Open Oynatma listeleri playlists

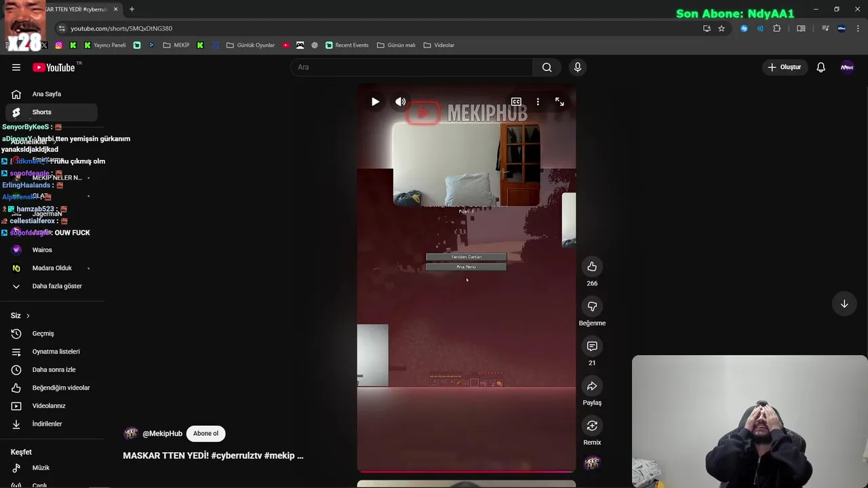click(x=52, y=352)
